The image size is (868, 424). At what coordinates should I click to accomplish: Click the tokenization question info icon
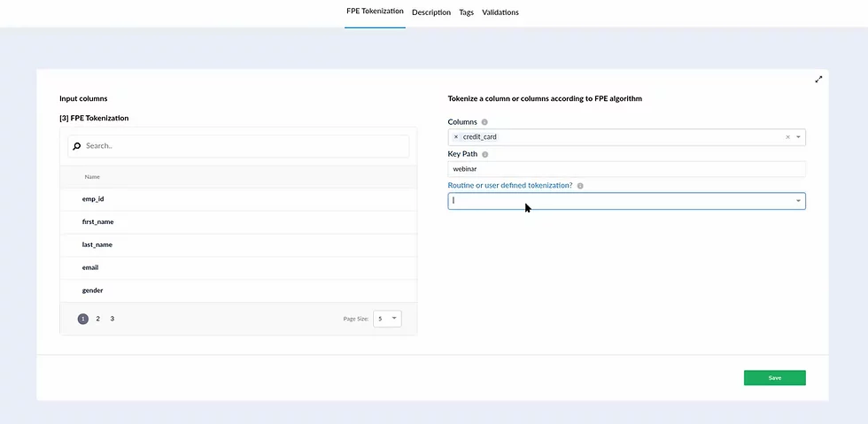580,186
